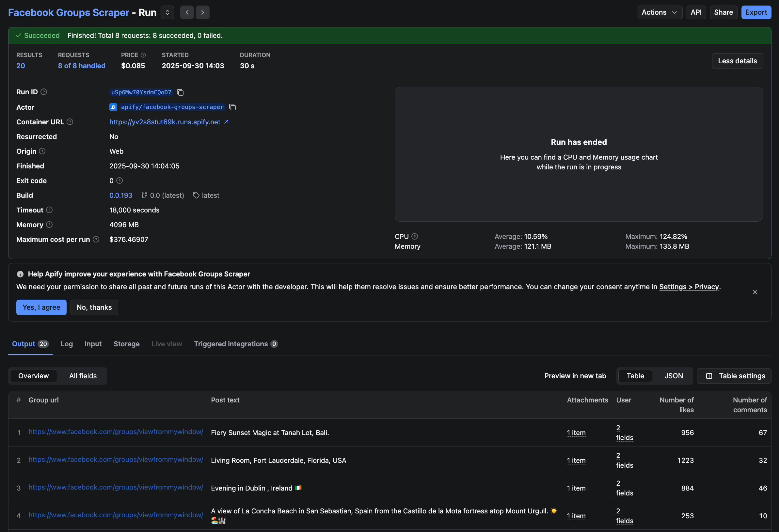
Task: Collapse run info with Less details
Action: [x=737, y=61]
